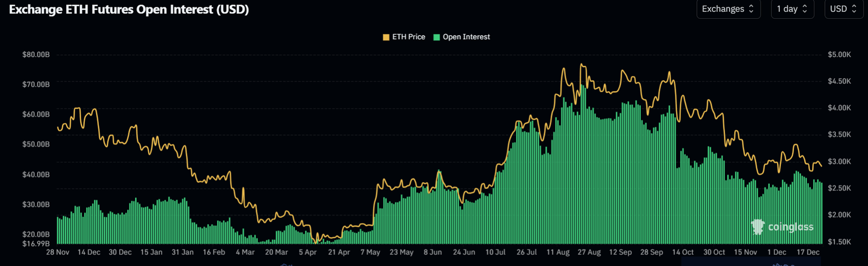Open the Exchanges dropdown

tap(728, 9)
